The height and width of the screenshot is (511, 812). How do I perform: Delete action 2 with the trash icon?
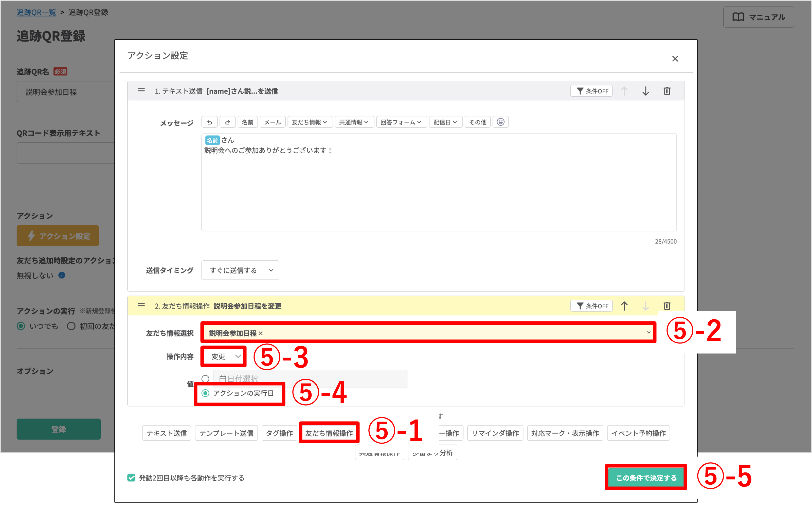667,306
